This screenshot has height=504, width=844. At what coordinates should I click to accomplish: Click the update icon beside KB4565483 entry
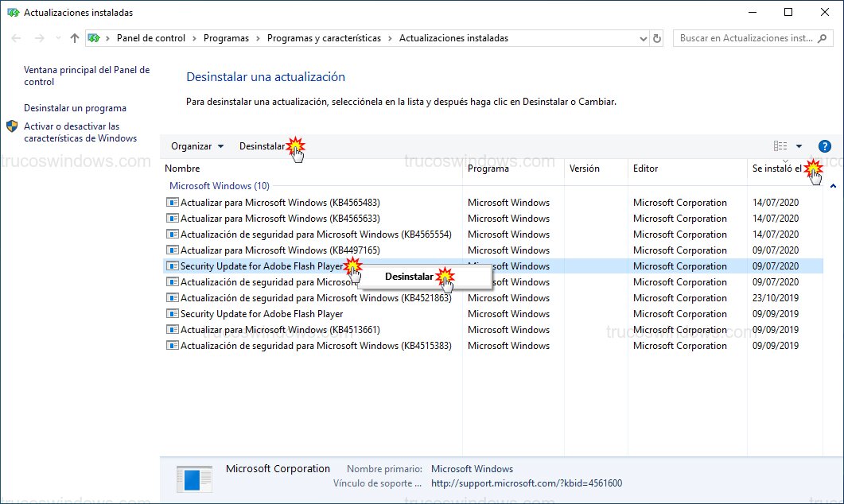[172, 202]
